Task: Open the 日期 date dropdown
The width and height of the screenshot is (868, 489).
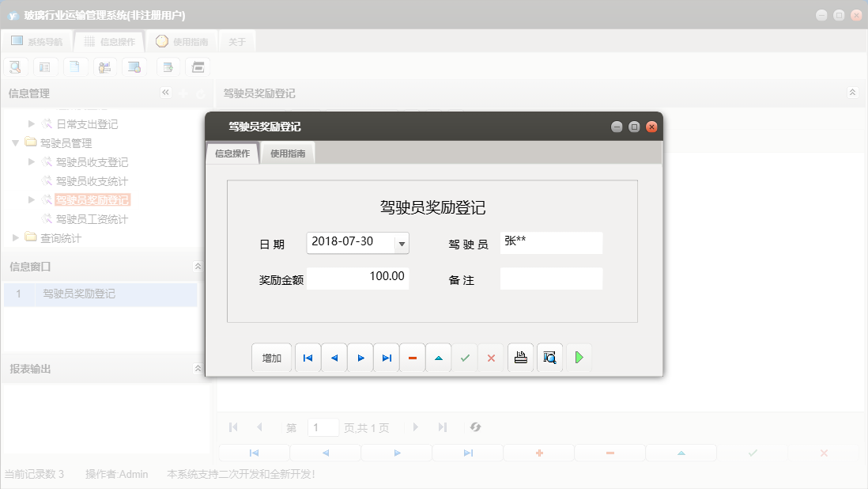Action: tap(403, 243)
